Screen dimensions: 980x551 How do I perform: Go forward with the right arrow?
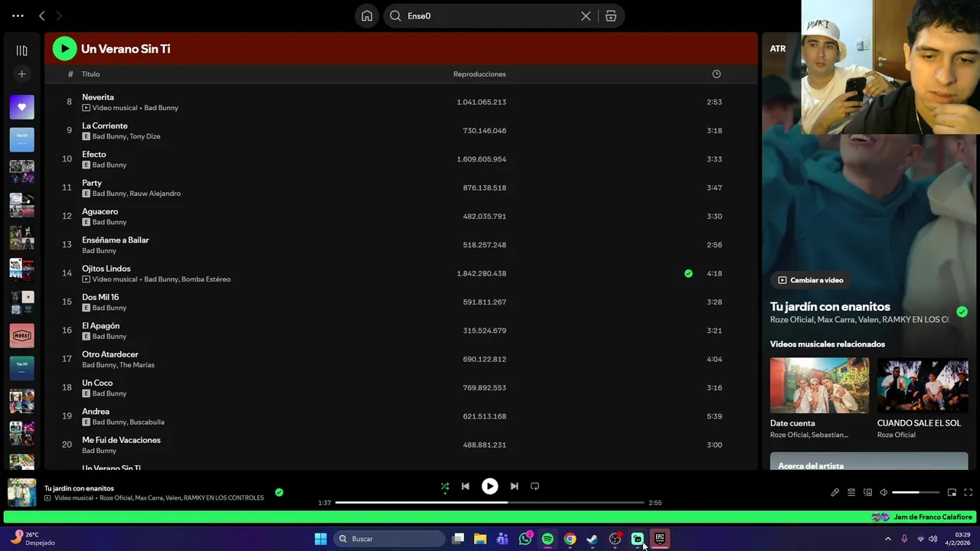[x=59, y=15]
